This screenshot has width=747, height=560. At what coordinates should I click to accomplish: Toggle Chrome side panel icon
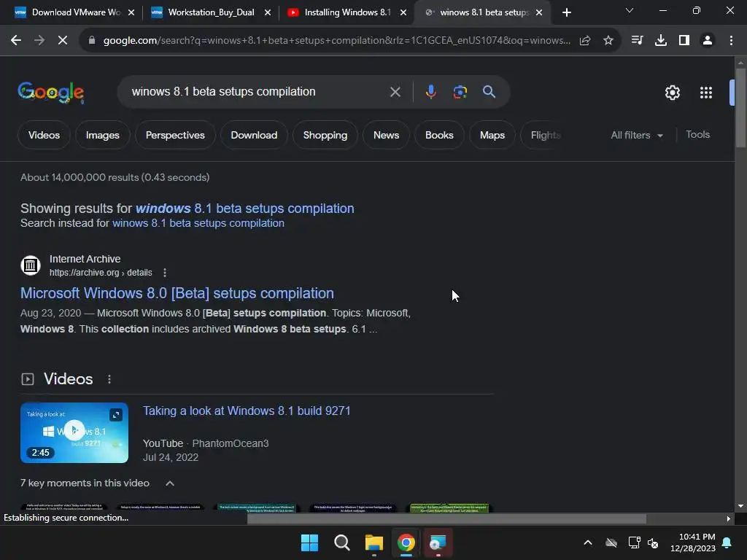pyautogui.click(x=684, y=41)
